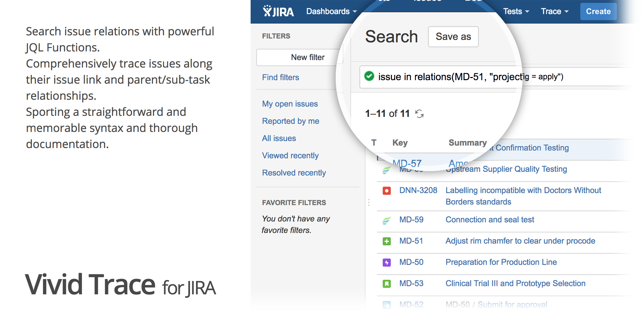Open issue key MD-53
The width and height of the screenshot is (644, 315).
coord(411,283)
